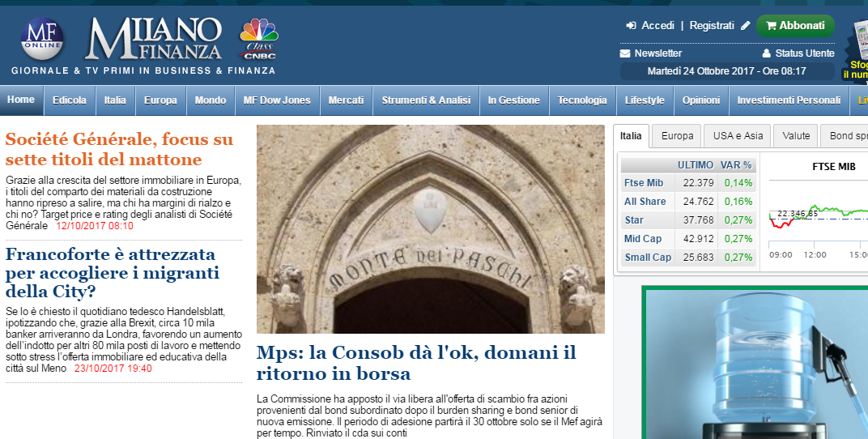Viewport: 868px width, 439px height.
Task: Select the Lifestyle navigation item
Action: point(645,100)
